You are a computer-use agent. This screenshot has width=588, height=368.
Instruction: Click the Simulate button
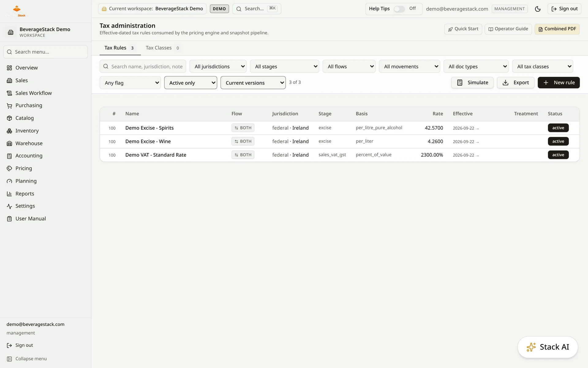point(472,82)
